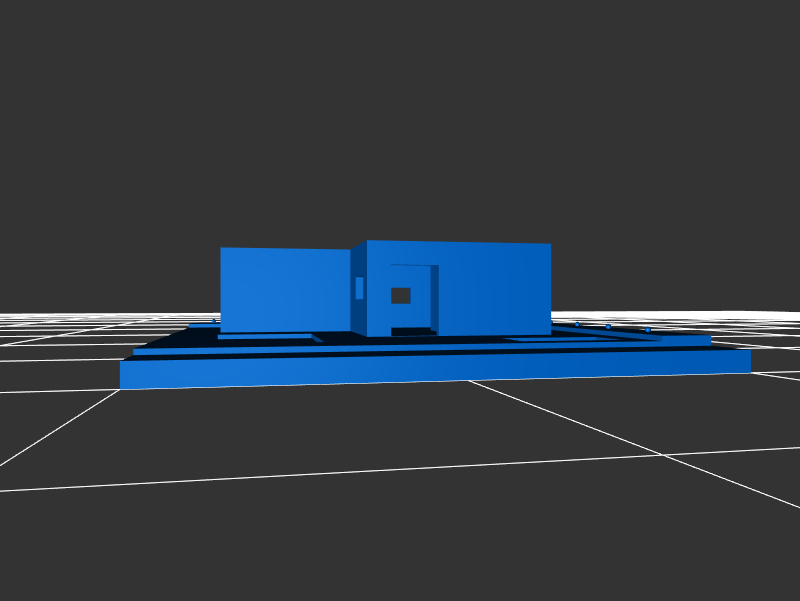Pick the small dark square window opening
The image size is (800, 601).
point(400,295)
